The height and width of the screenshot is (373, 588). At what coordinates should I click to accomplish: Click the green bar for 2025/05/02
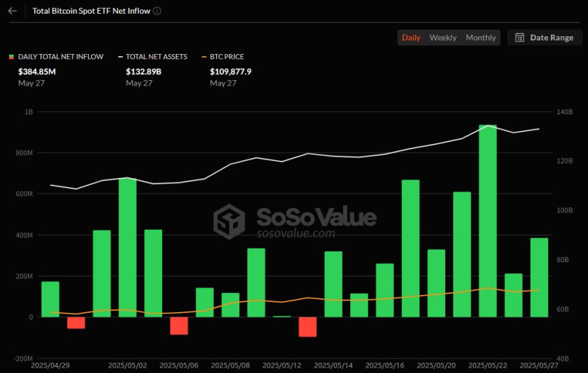pyautogui.click(x=127, y=248)
